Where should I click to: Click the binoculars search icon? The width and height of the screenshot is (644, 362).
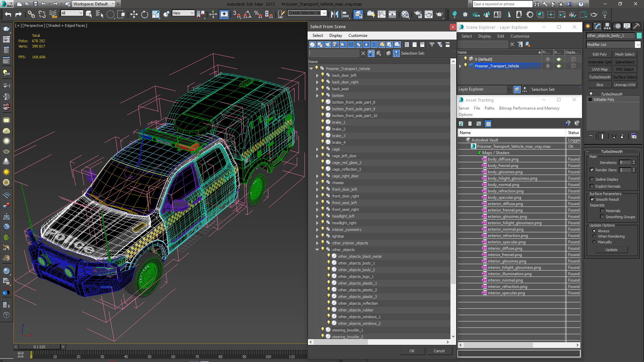coord(537,4)
